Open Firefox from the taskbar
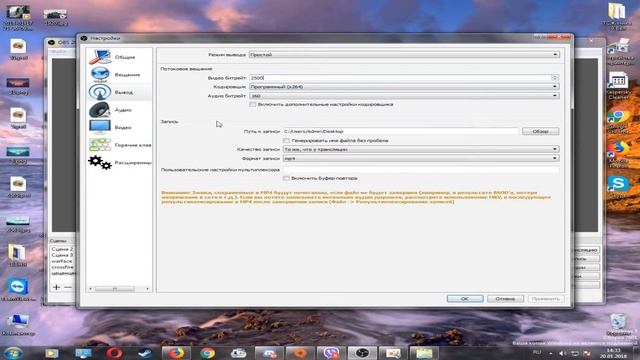This screenshot has height=360, width=640. (x=176, y=353)
